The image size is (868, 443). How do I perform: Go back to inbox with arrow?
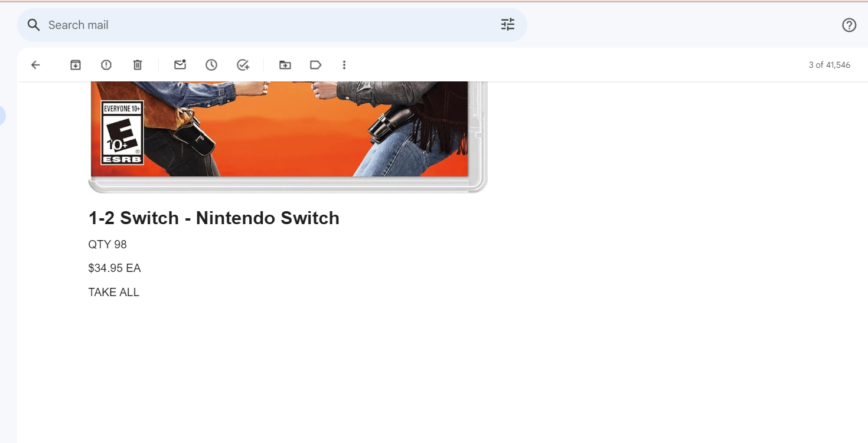35,65
